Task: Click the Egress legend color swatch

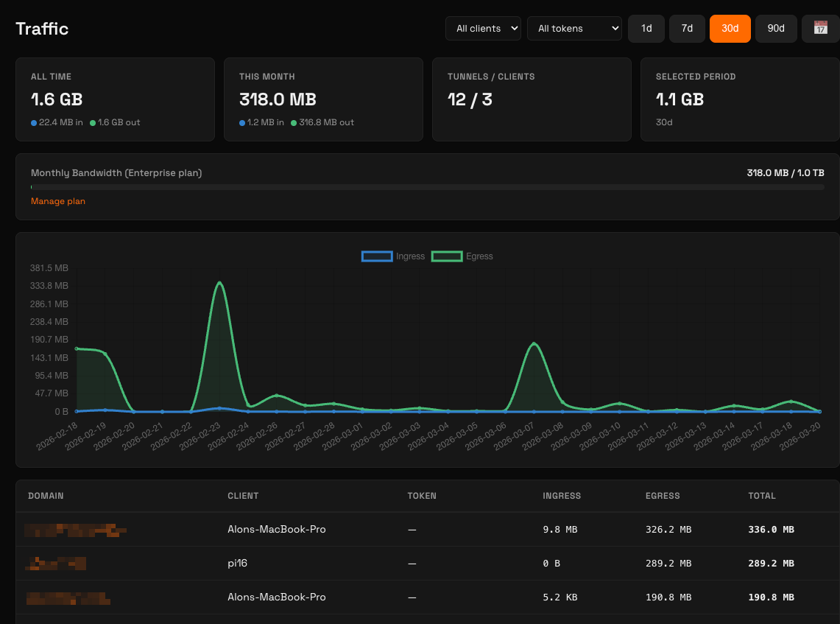Action: pyautogui.click(x=446, y=256)
